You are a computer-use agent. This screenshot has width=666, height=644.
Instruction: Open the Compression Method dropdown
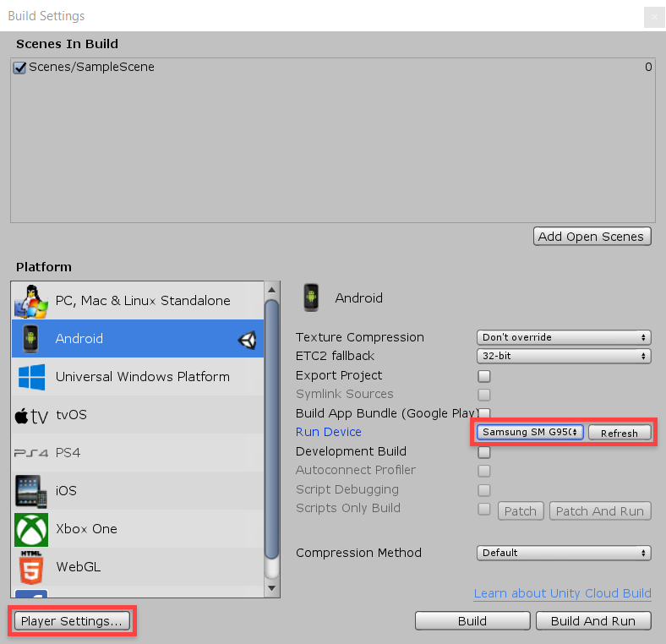pos(564,553)
